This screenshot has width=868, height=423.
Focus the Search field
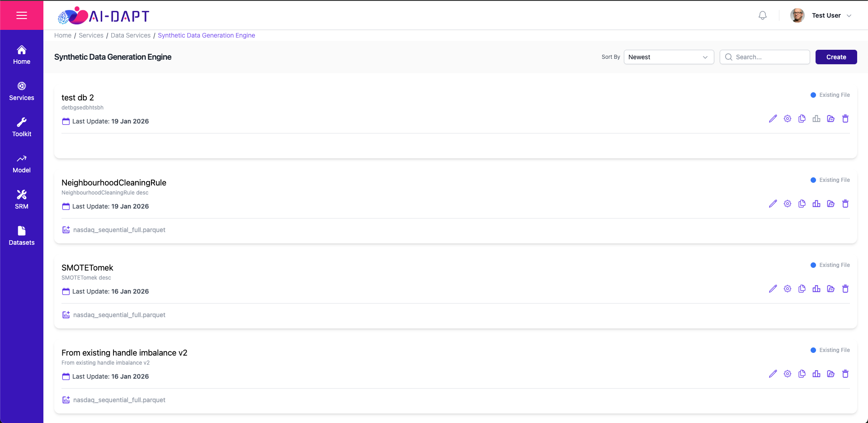pos(764,57)
